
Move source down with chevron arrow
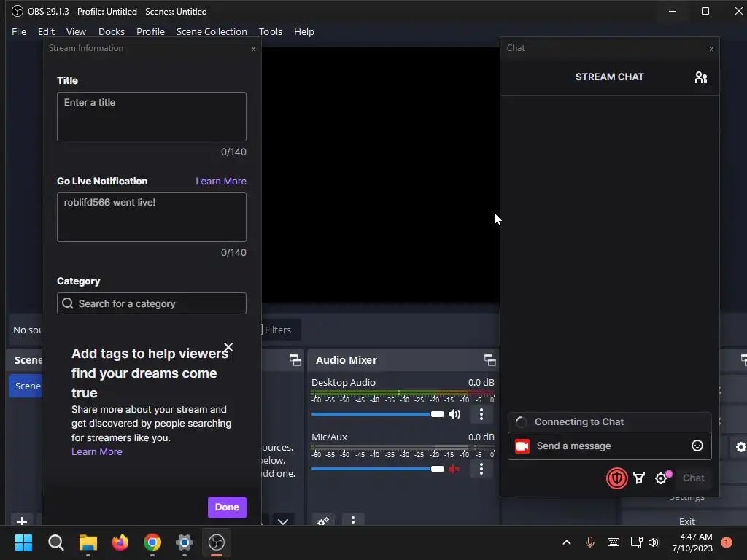tap(283, 521)
